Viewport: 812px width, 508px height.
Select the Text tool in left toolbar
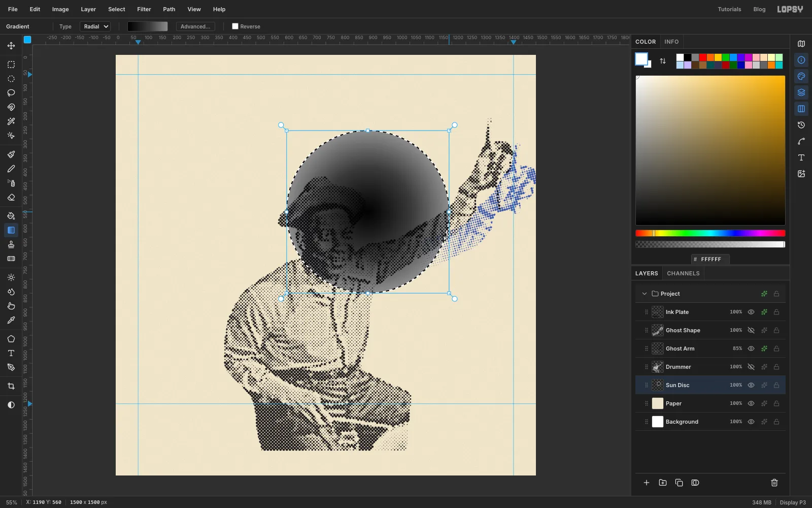pos(11,353)
